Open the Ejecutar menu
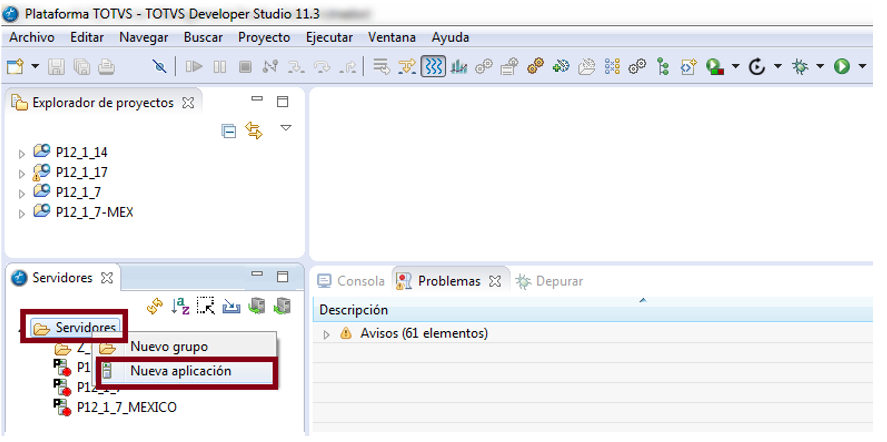 pos(329,37)
